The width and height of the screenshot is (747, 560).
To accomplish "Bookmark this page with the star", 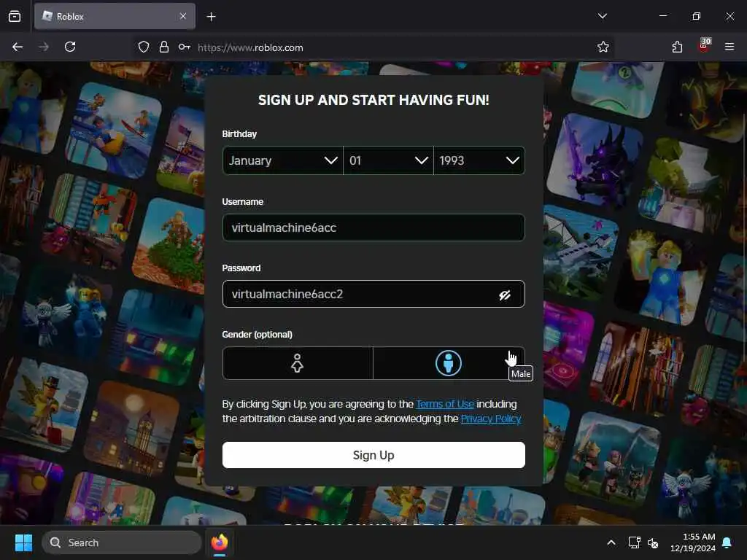I will tap(603, 47).
